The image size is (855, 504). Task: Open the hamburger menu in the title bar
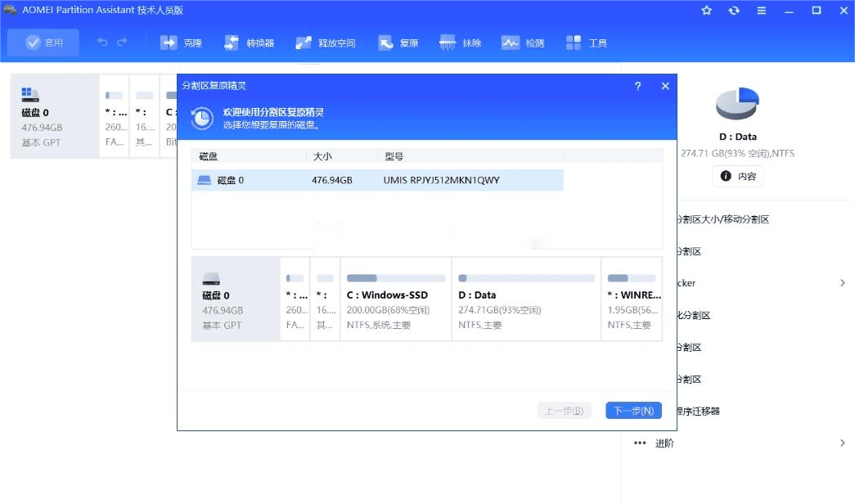tap(761, 11)
